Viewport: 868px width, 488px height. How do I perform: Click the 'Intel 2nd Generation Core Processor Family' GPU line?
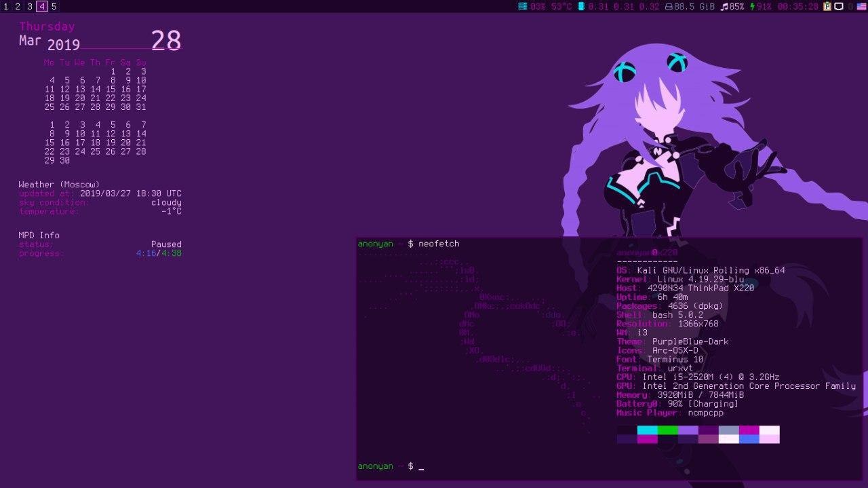point(749,386)
